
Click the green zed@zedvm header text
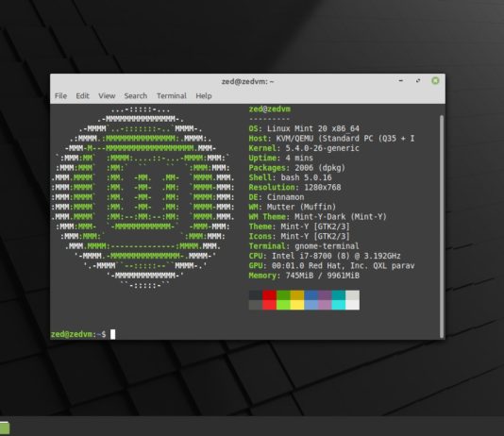pyautogui.click(x=269, y=109)
